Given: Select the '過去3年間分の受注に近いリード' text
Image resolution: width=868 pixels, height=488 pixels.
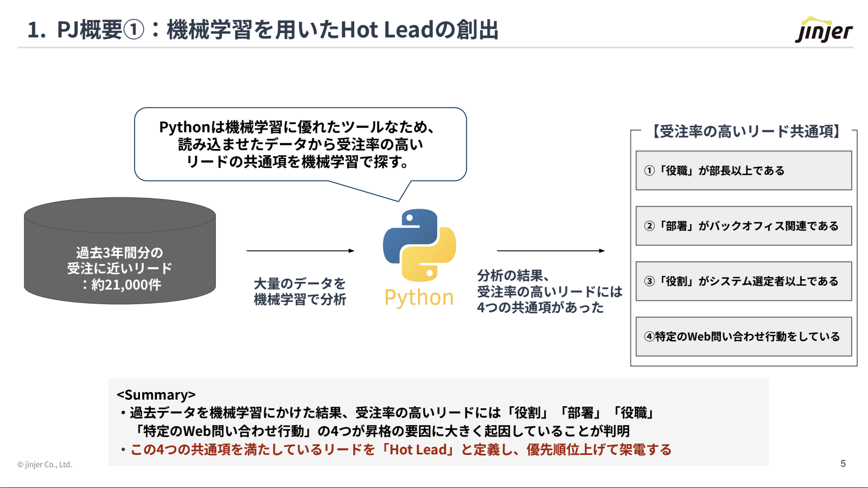Looking at the screenshot, I should [120, 260].
